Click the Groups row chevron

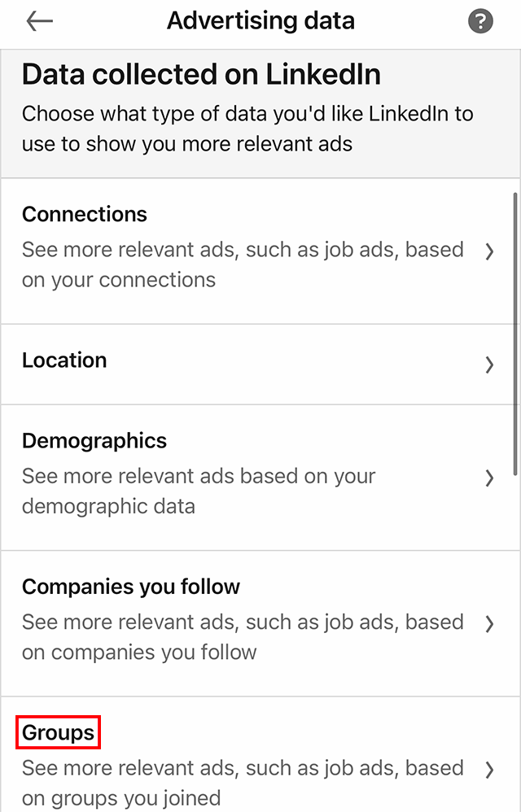tap(489, 770)
